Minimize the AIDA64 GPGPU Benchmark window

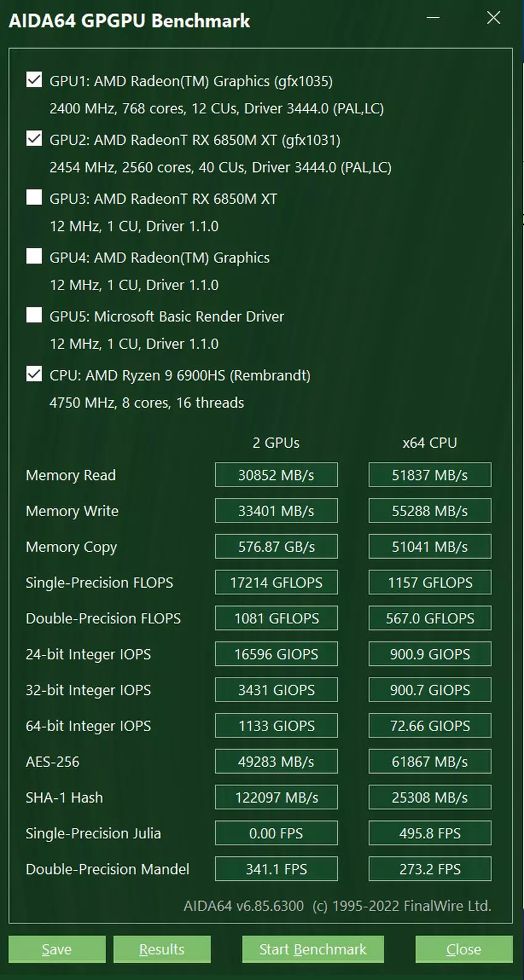(433, 18)
